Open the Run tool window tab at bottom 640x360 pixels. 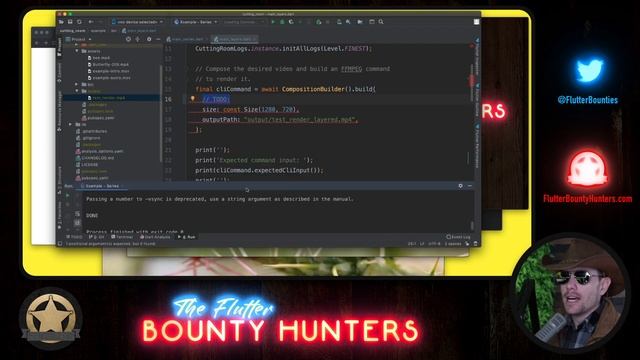tap(187, 237)
